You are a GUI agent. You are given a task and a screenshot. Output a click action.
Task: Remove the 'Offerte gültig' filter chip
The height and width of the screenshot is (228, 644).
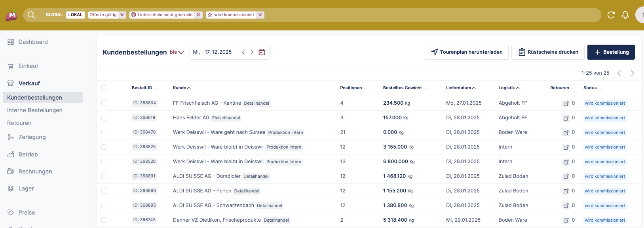coord(122,15)
